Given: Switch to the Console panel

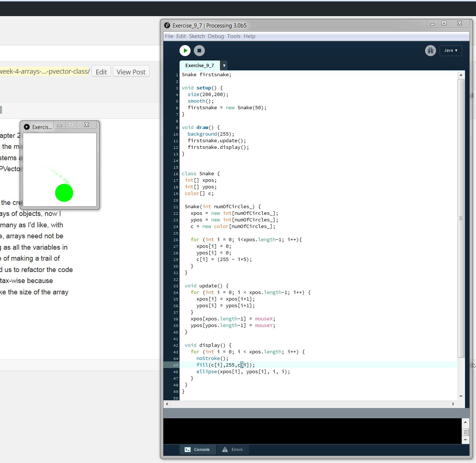Looking at the screenshot, I should click(x=198, y=449).
